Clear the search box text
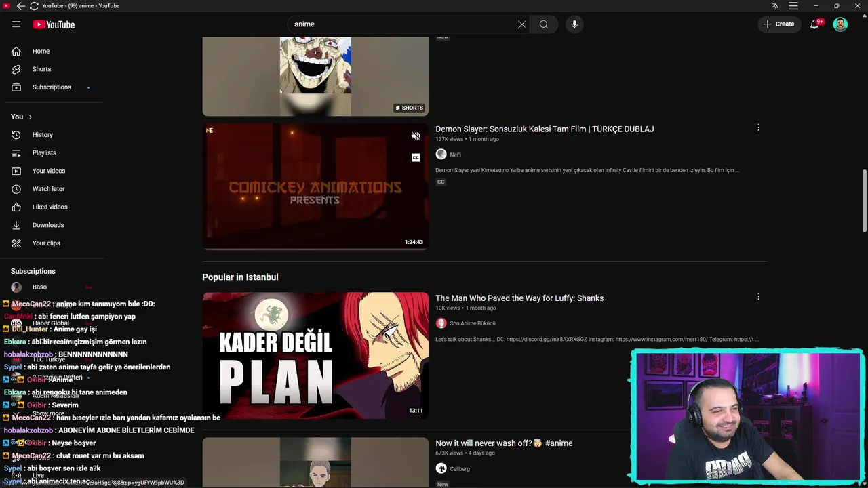868x488 pixels. pos(522,24)
